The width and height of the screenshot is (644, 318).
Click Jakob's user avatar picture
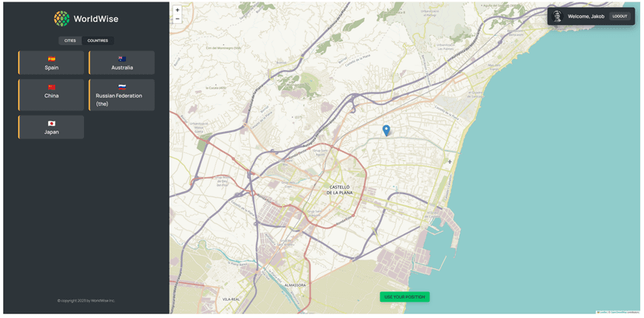click(x=557, y=16)
